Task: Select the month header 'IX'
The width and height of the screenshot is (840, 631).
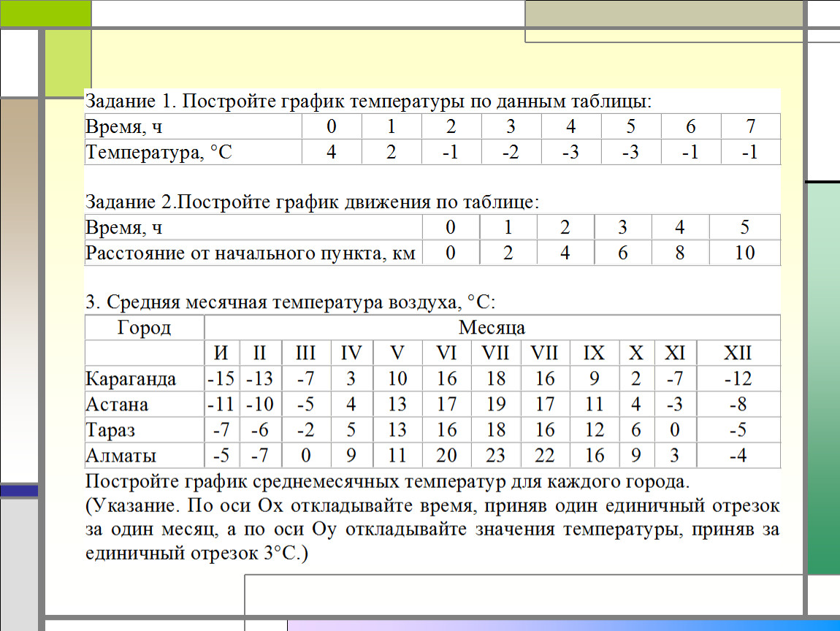Action: pos(594,353)
